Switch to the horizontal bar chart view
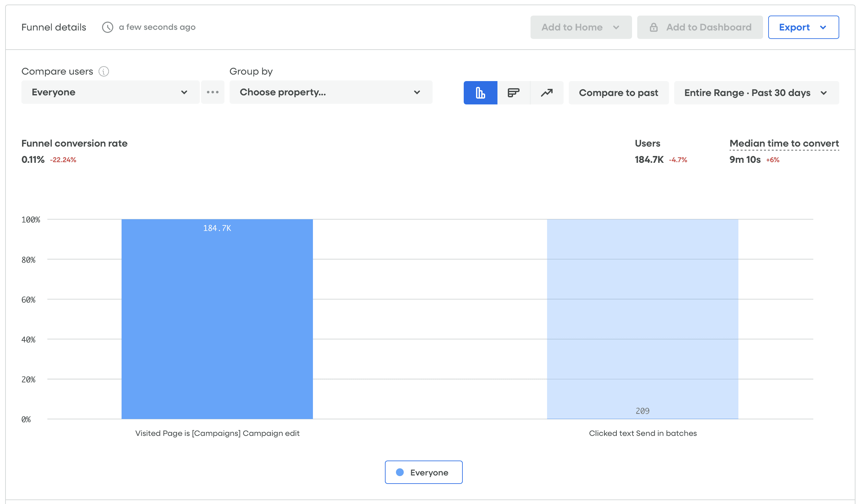Screen dimensions: 860x504 click(513, 92)
